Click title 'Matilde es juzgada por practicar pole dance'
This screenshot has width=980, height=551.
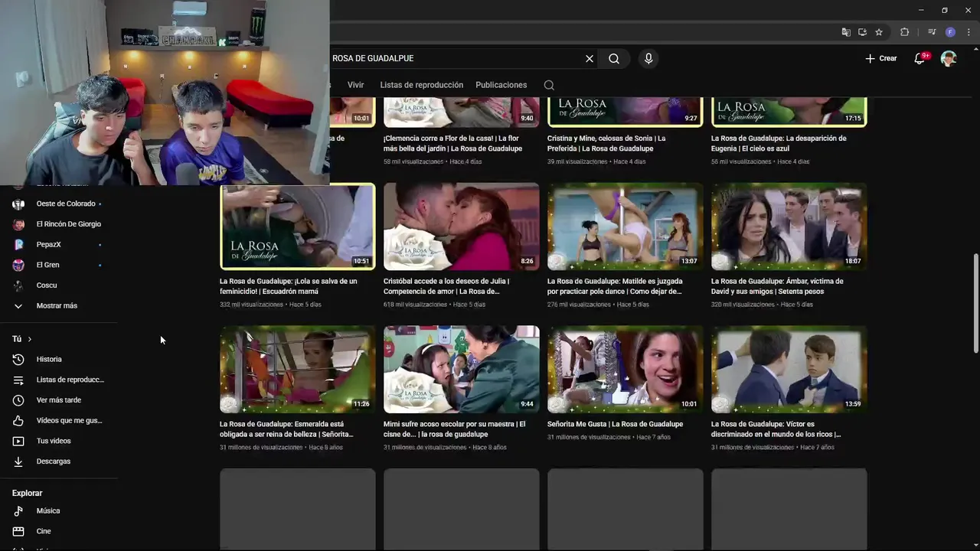(x=615, y=286)
